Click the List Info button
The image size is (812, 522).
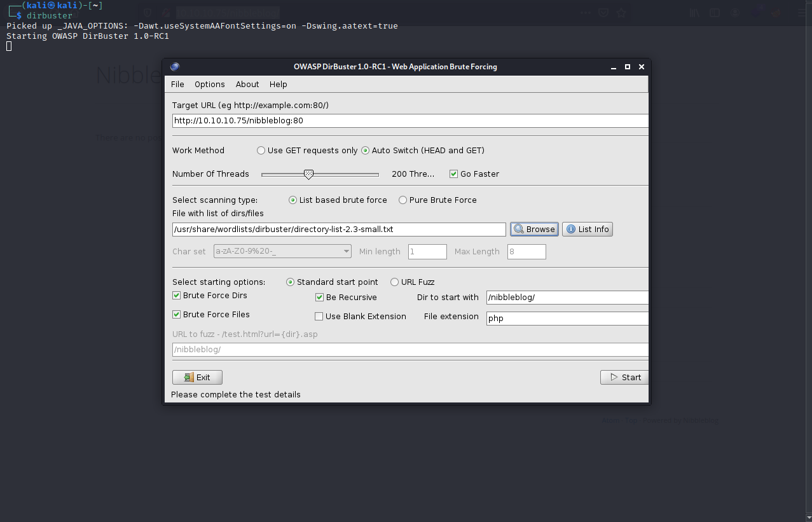coord(588,230)
